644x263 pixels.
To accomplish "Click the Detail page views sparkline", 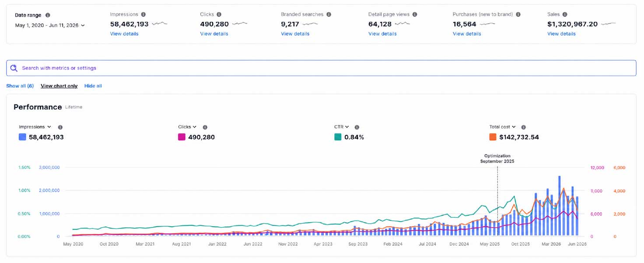I will (x=402, y=24).
